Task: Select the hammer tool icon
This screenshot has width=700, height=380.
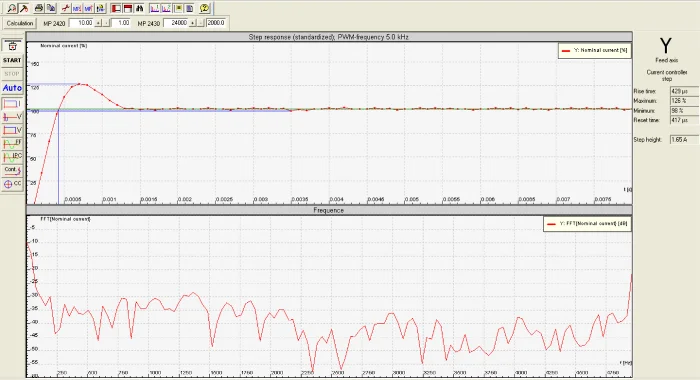Action: tap(24, 8)
